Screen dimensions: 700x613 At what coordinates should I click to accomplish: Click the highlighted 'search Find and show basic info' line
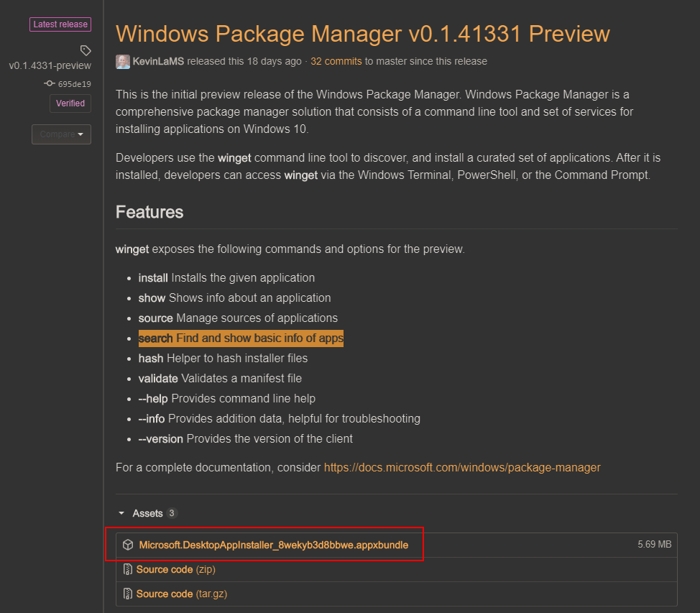point(241,338)
